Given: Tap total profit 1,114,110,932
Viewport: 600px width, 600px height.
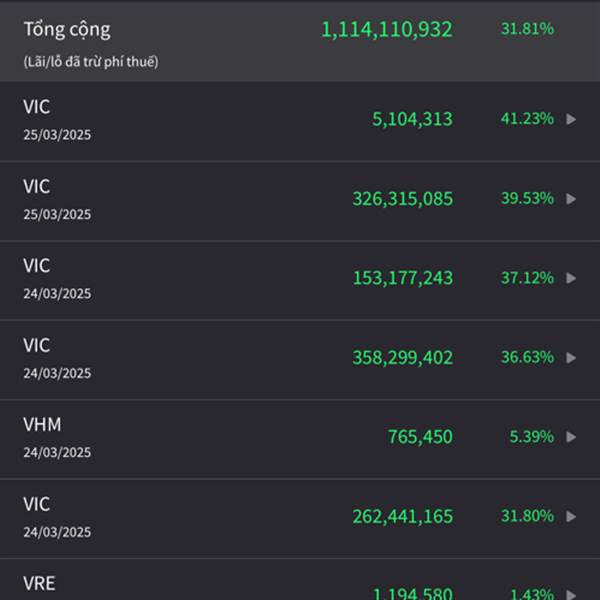Looking at the screenshot, I should 387,29.
